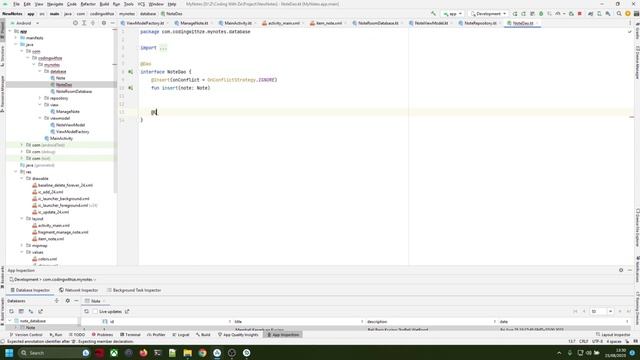Screen dimensions: 640x360
Task: Expand the folded import block
Action: tap(163, 48)
